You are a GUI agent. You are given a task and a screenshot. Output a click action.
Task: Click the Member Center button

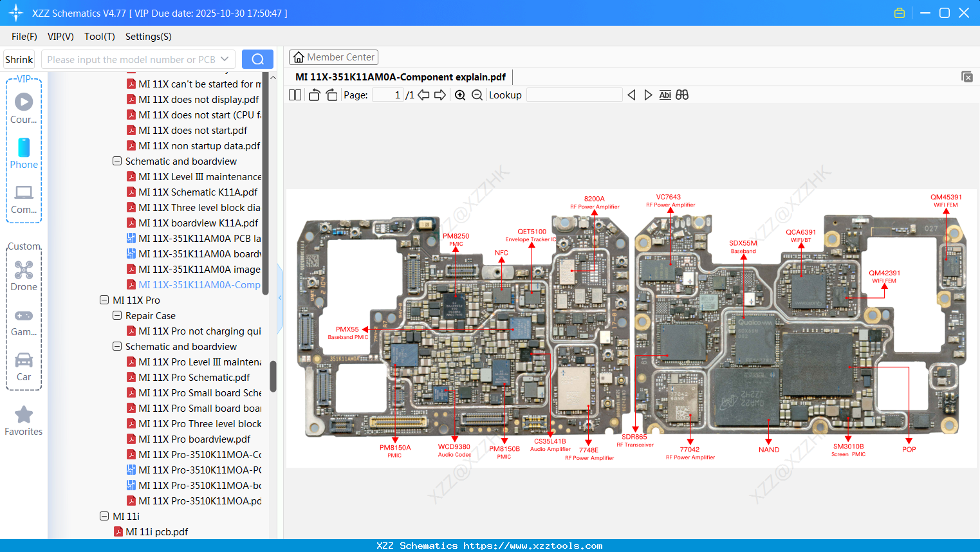click(333, 57)
